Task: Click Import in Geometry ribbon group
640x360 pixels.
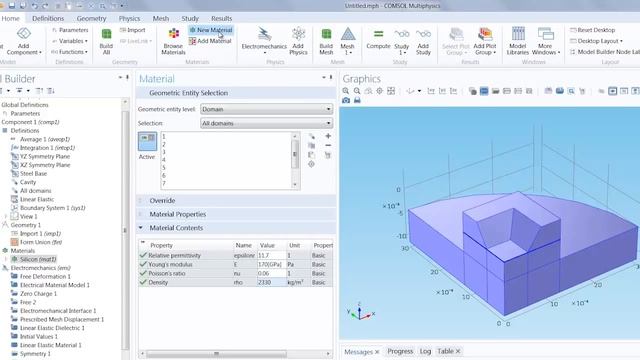Action: coord(133,30)
